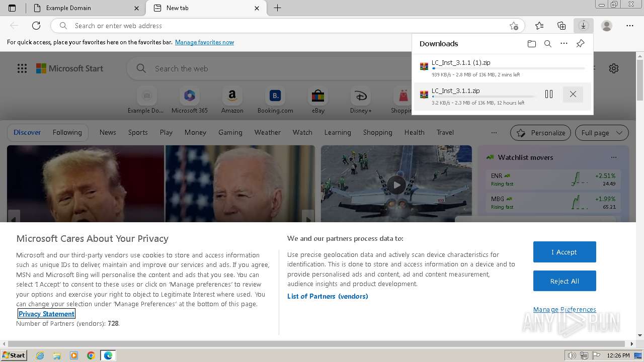Open List of Partners (vendors) link
644x362 pixels.
pyautogui.click(x=328, y=296)
